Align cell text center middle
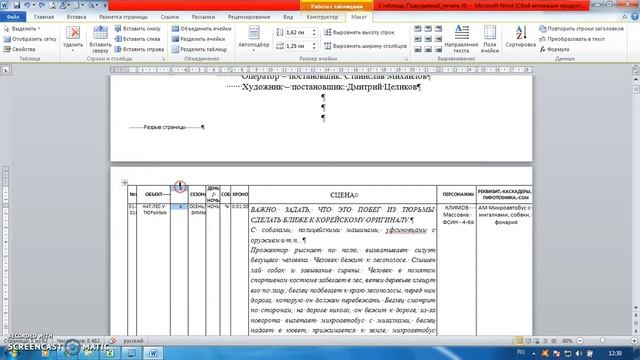This screenshot has width=640, height=360. 428,39
